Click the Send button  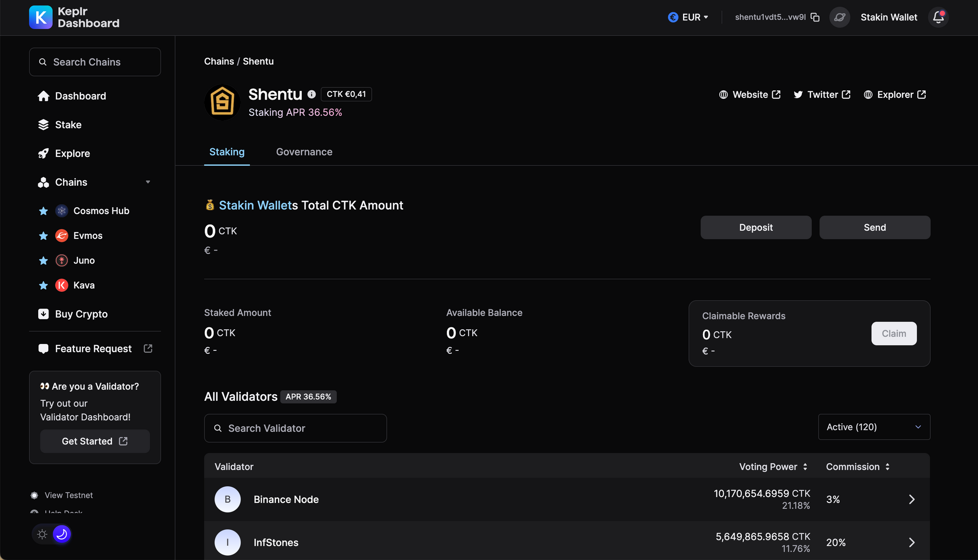[x=874, y=228]
